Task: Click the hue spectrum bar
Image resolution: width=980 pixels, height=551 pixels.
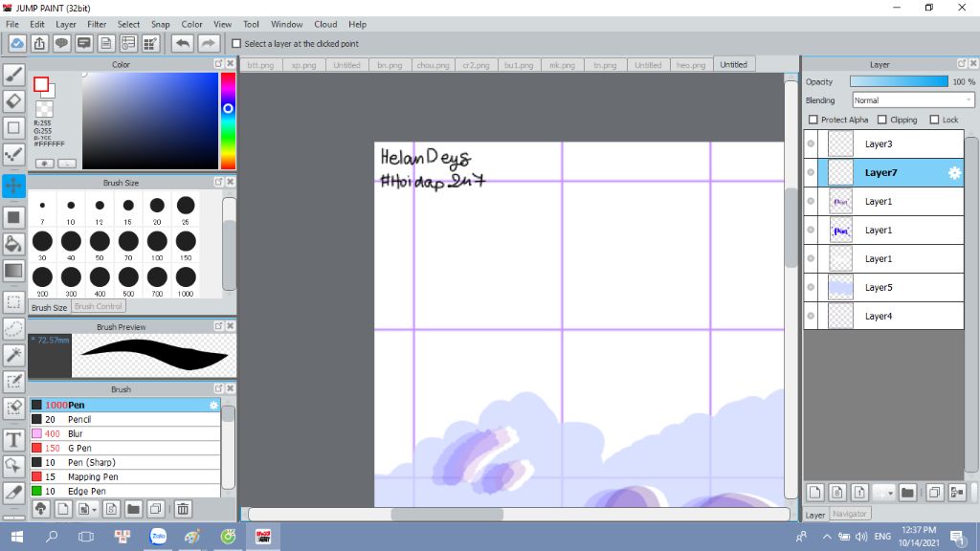Action: (x=228, y=121)
